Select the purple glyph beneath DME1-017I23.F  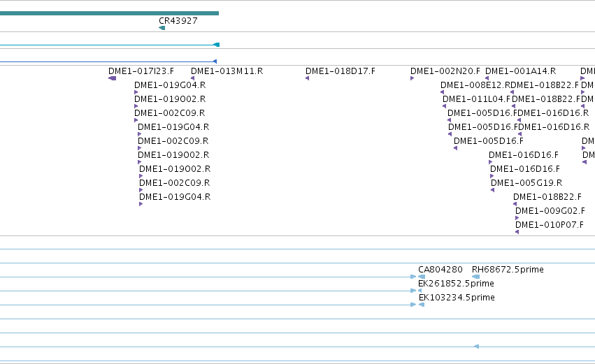tap(113, 78)
